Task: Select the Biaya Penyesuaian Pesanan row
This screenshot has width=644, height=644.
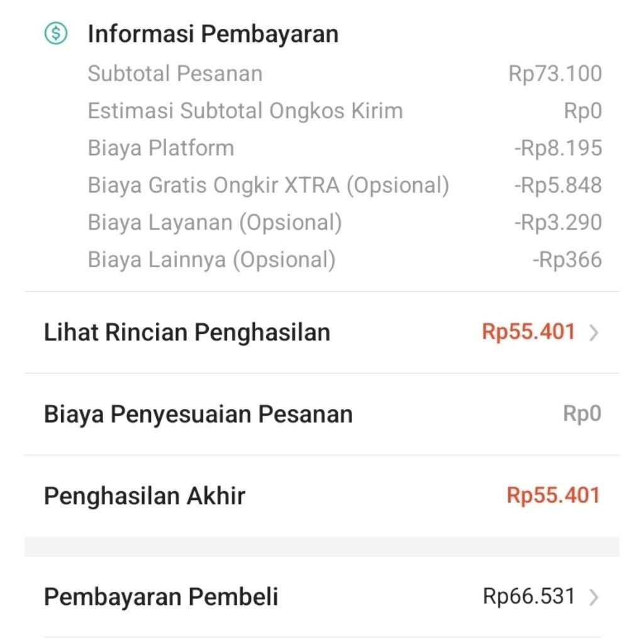Action: 321,414
